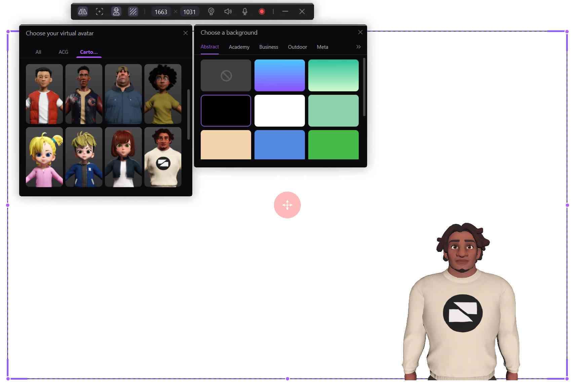Select the solid blue background swatch

pos(280,145)
